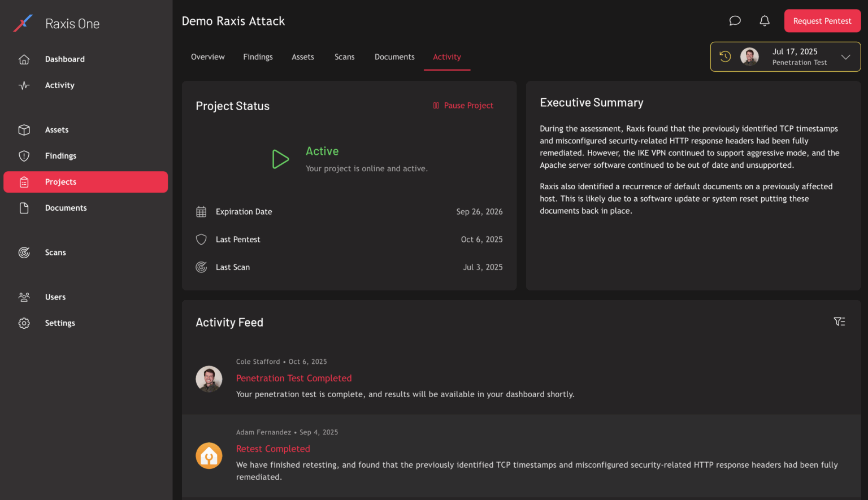Open Settings from the sidebar
Image resolution: width=868 pixels, height=500 pixels.
click(60, 323)
